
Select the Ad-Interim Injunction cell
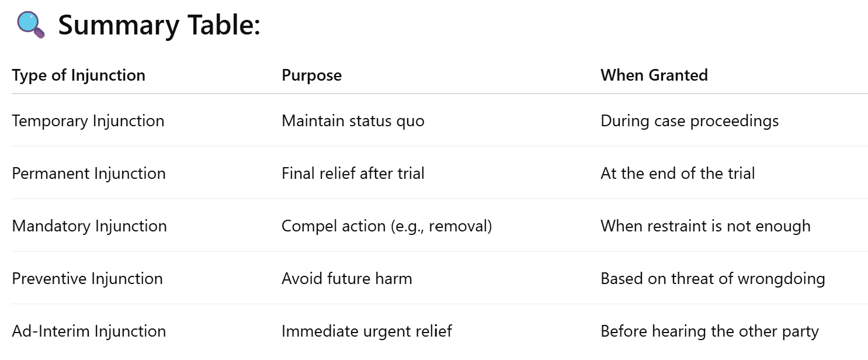[x=89, y=331]
